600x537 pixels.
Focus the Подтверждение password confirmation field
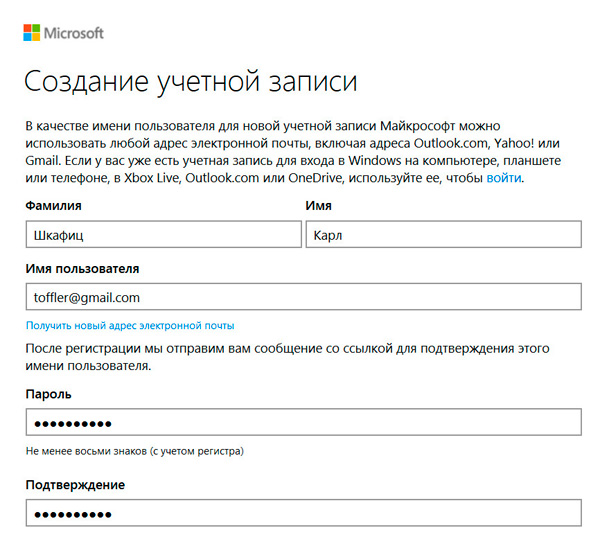coord(302,514)
